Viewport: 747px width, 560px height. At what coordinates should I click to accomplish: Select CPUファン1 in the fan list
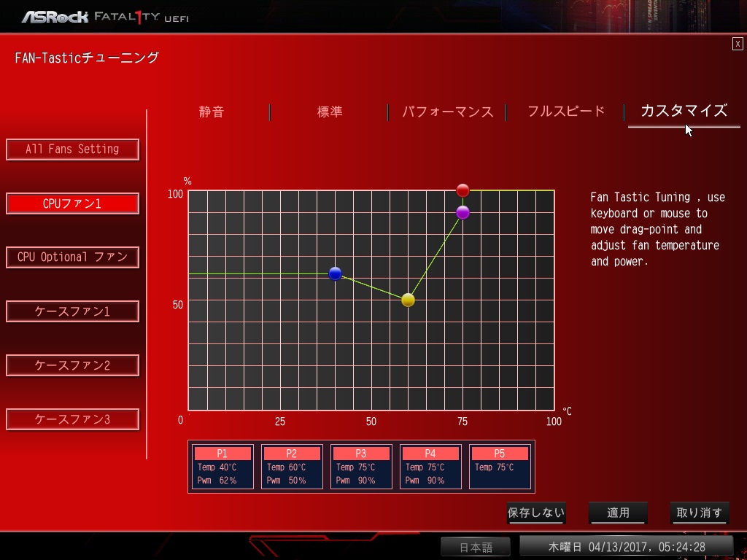click(x=72, y=203)
